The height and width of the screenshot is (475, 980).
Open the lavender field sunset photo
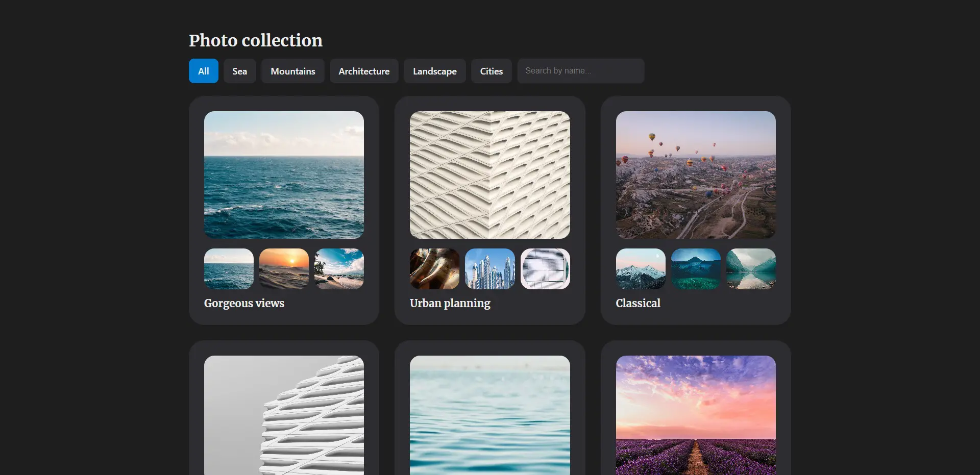pyautogui.click(x=696, y=415)
